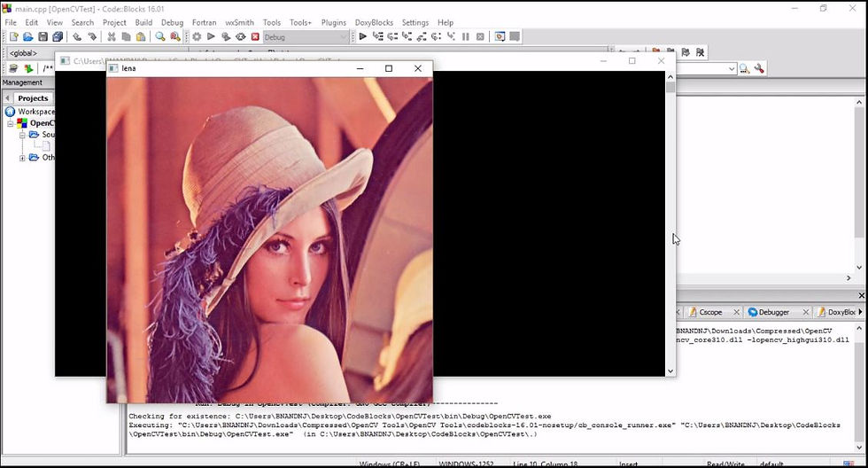Open the View menu
The height and width of the screenshot is (468, 868).
click(54, 23)
